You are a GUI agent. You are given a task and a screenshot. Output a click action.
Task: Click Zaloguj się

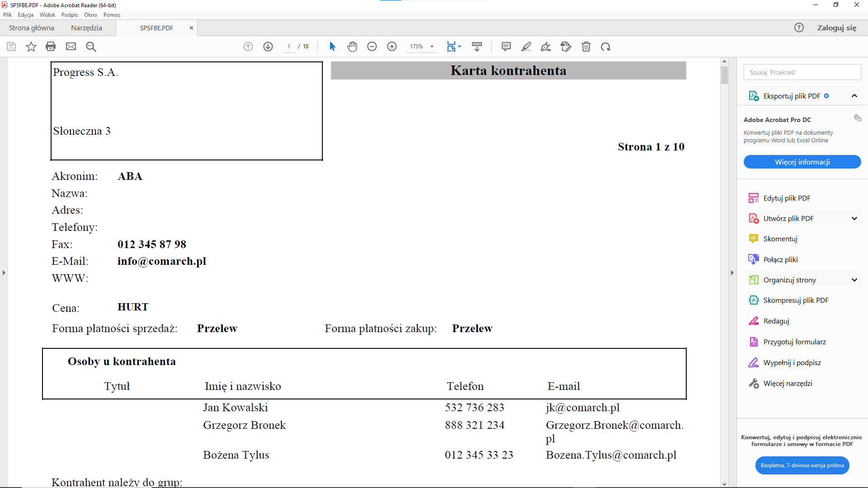[837, 28]
